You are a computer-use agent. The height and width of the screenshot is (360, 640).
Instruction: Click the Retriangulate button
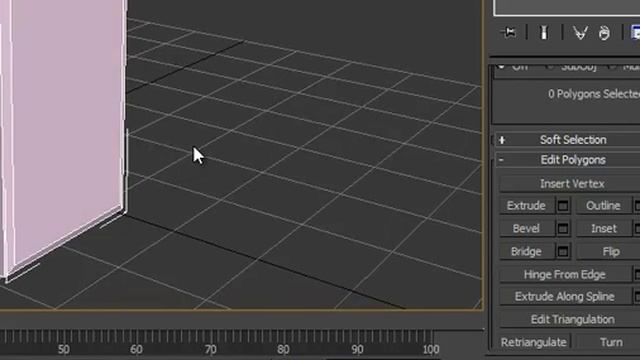[534, 342]
